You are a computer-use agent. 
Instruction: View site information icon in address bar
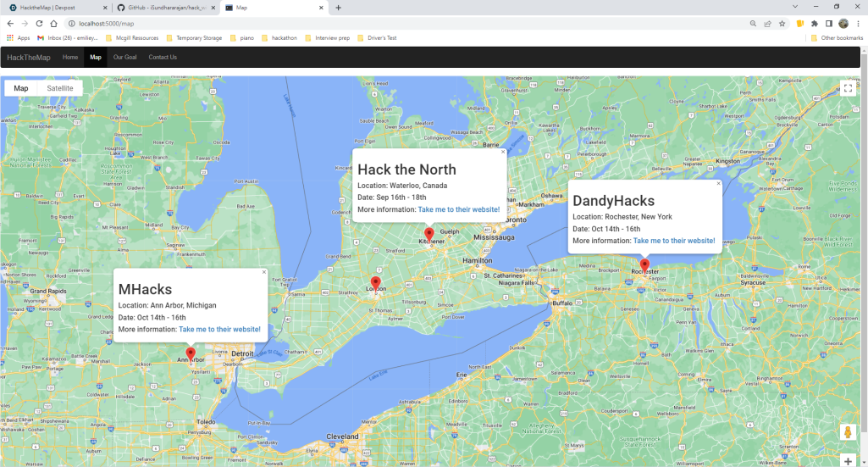71,23
